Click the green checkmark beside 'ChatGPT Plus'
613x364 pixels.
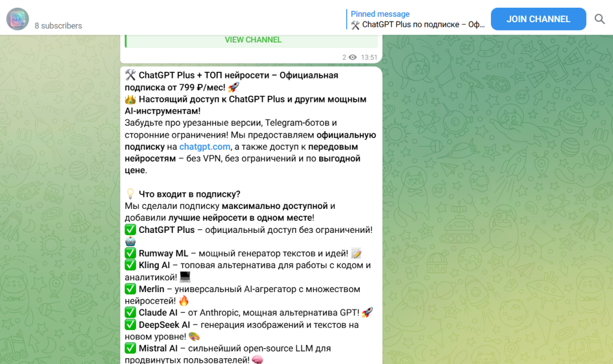click(131, 229)
